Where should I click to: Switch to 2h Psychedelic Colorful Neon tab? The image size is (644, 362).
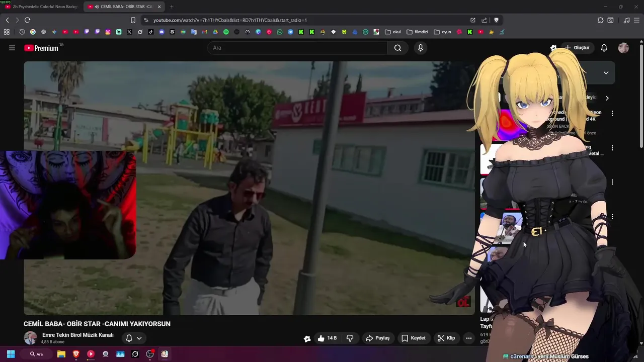pos(41,7)
